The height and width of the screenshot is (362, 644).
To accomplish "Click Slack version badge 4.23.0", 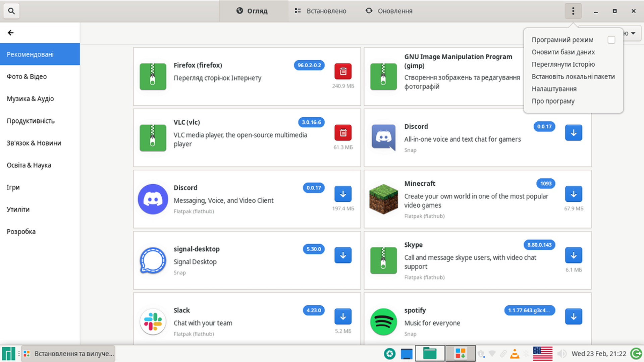I will [314, 310].
